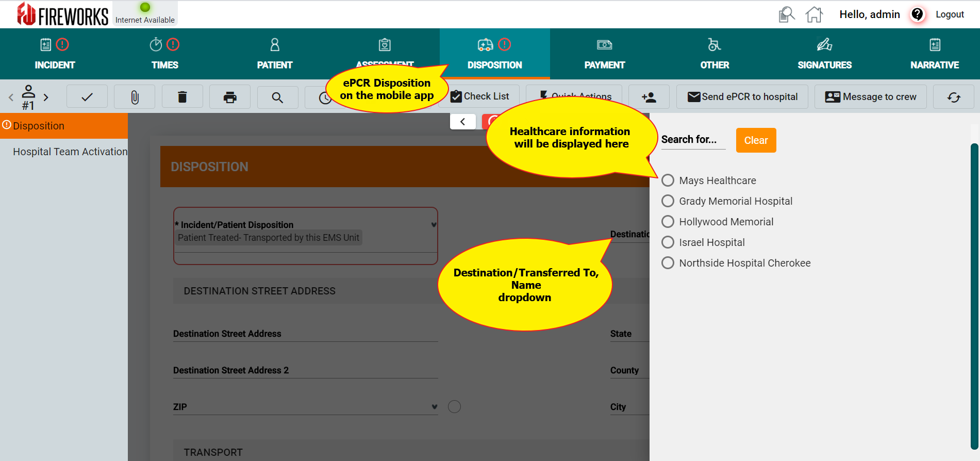
Task: Click the Search for... field
Action: (693, 140)
